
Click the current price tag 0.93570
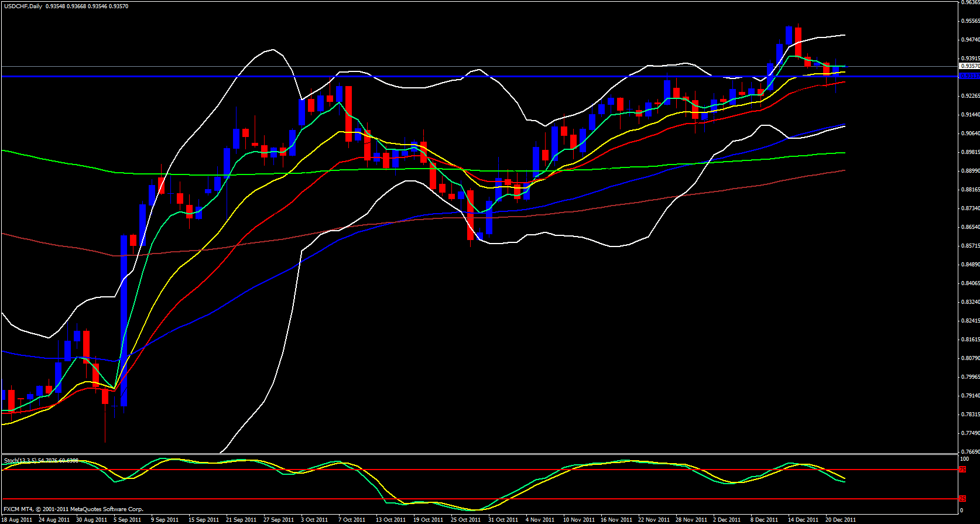(x=969, y=67)
